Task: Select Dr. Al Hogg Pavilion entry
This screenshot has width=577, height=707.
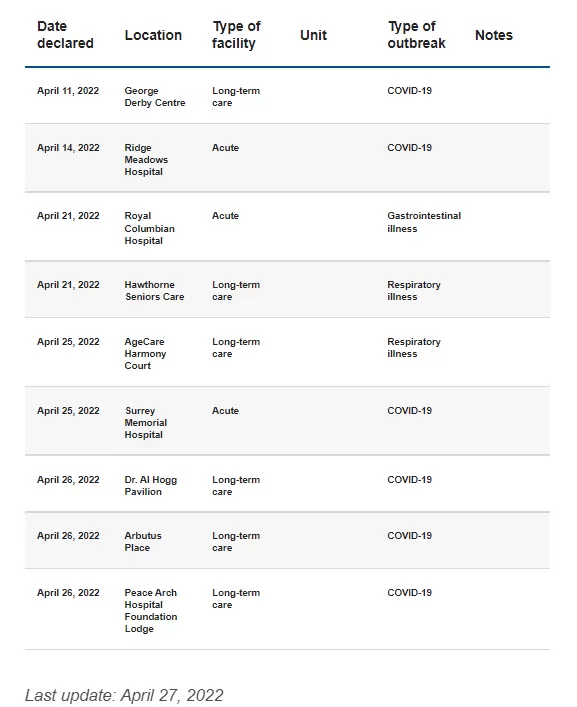Action: pos(151,486)
